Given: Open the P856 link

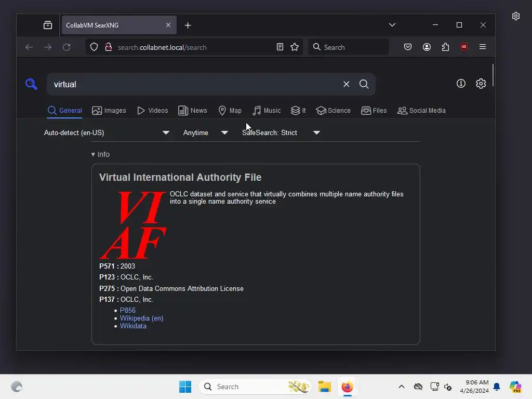Looking at the screenshot, I should [x=128, y=311].
